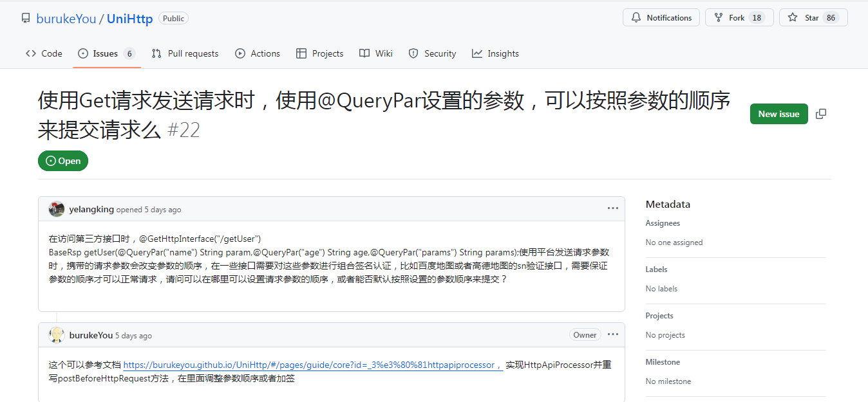Open the Pull requests tab

click(x=185, y=53)
